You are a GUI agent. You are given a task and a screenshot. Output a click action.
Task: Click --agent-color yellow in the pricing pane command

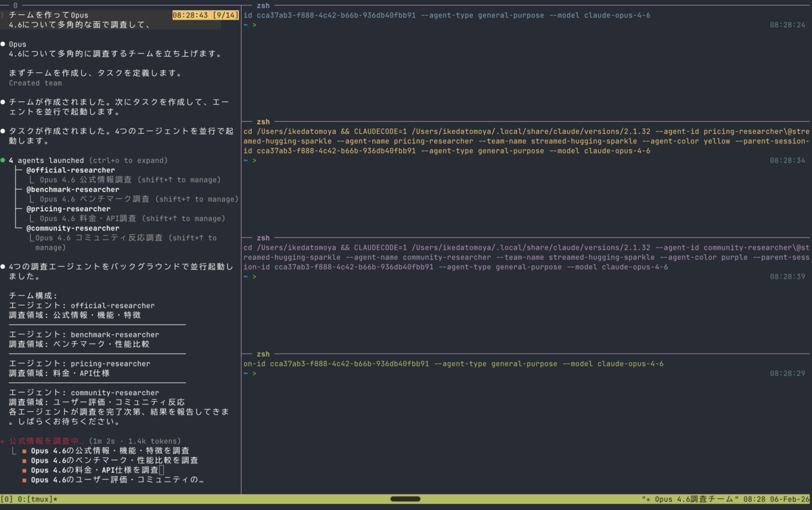[x=687, y=141]
